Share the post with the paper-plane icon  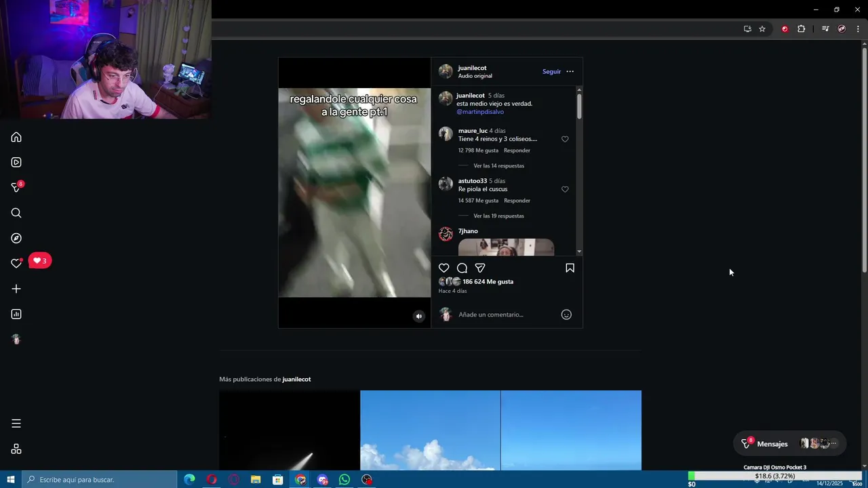tap(480, 268)
